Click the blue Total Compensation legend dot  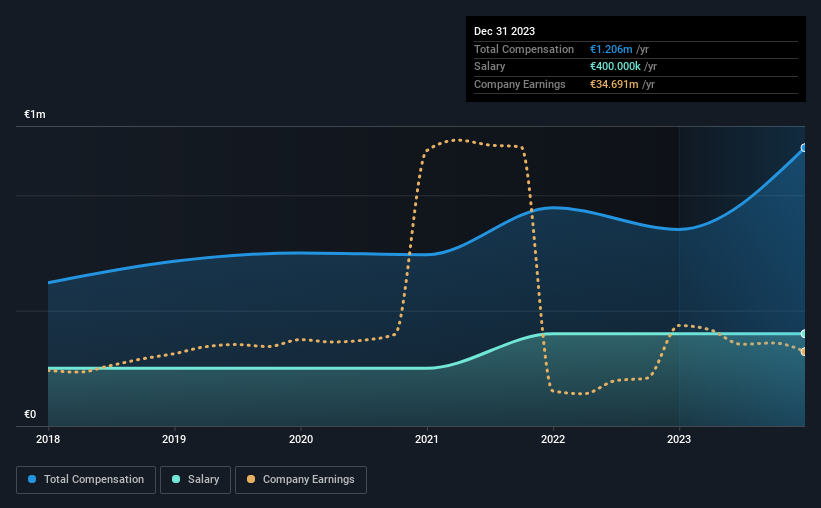(x=32, y=479)
